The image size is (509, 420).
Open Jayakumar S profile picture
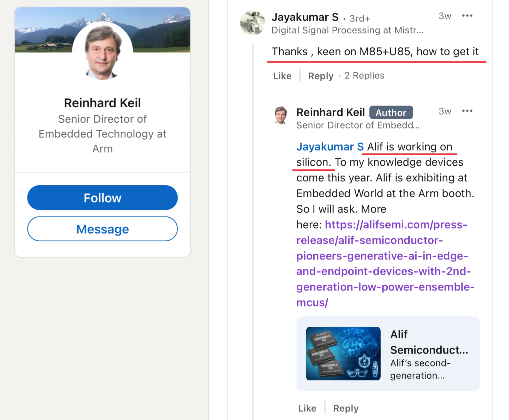point(253,23)
